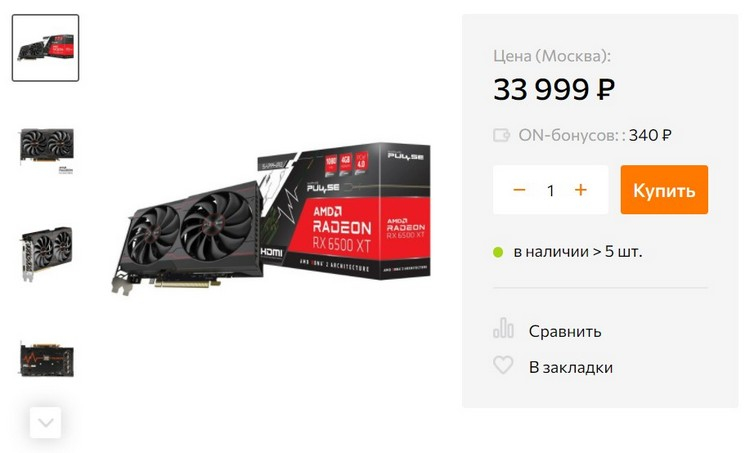Select first thumbnail with card and box
The height and width of the screenshot is (453, 750).
pyautogui.click(x=45, y=48)
